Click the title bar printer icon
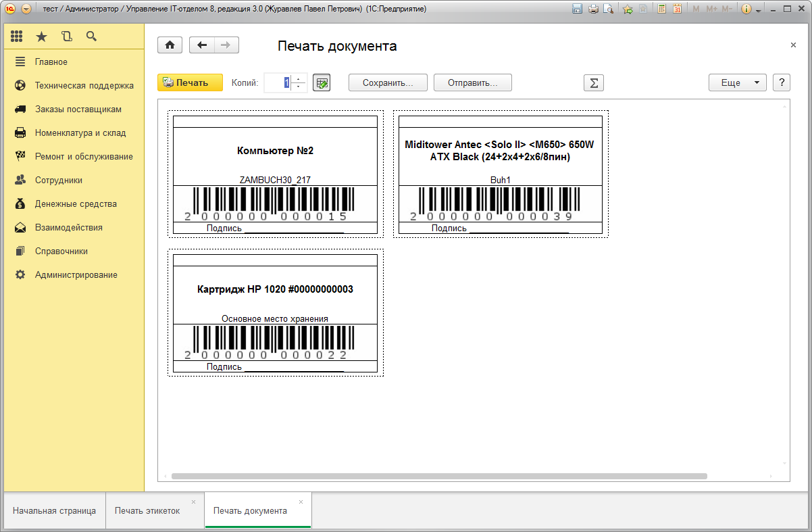Image resolution: width=812 pixels, height=532 pixels. point(592,9)
